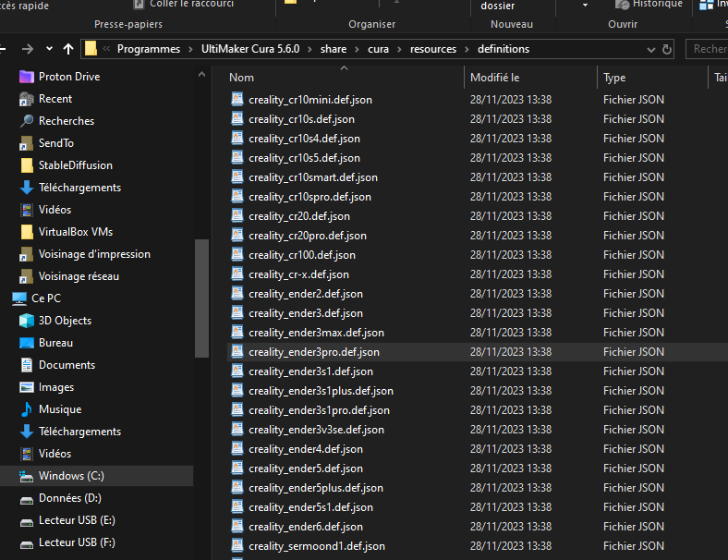The height and width of the screenshot is (560, 728).
Task: Open chevron after Programmes breadcrumb
Action: pos(191,49)
